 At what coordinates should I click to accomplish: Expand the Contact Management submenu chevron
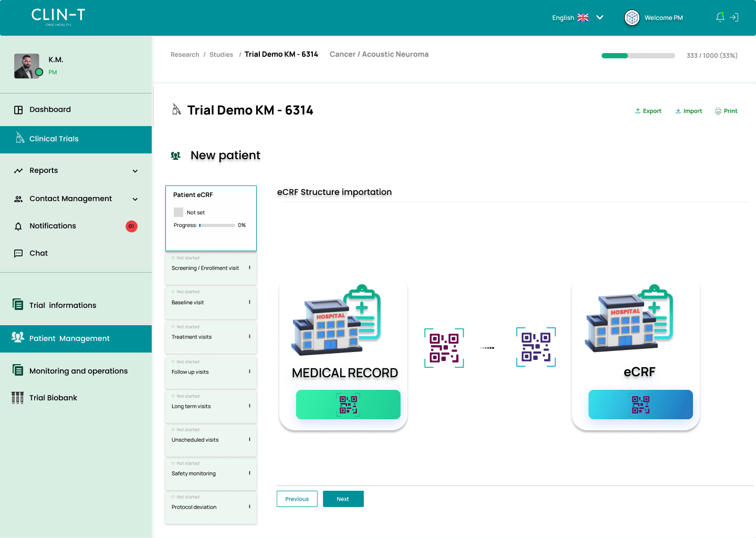[135, 199]
